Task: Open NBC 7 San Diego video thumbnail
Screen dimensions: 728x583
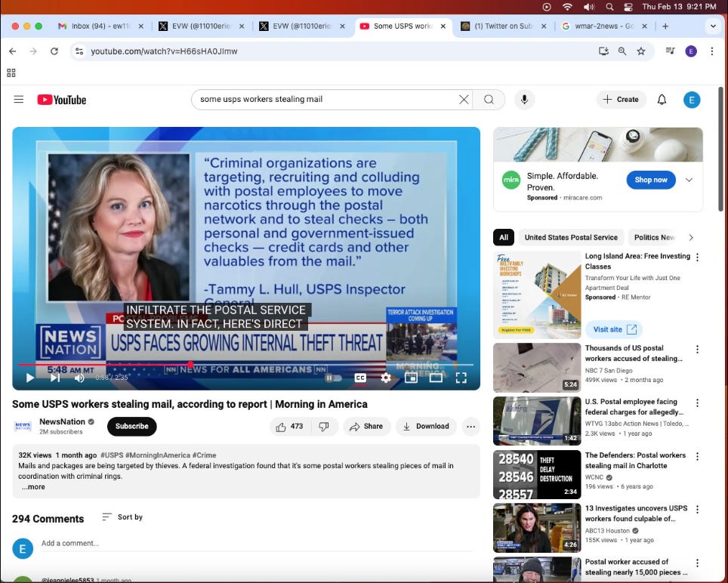Action: [x=537, y=368]
